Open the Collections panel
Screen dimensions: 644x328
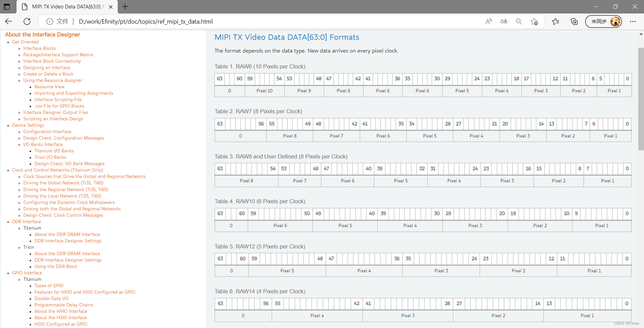pyautogui.click(x=574, y=22)
